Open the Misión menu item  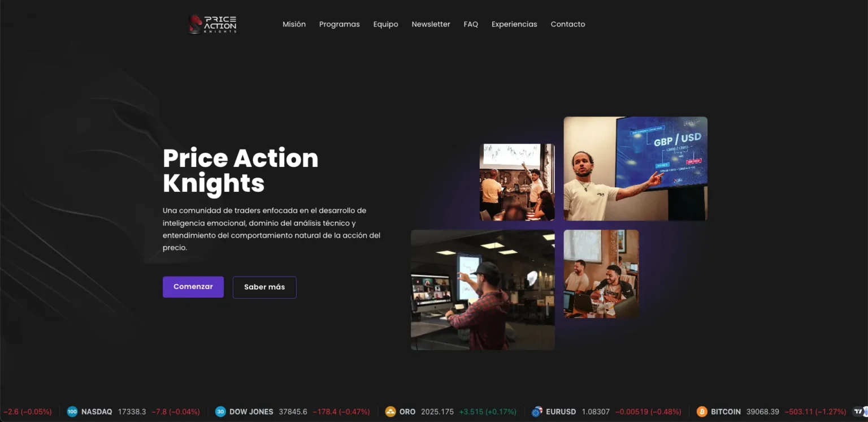tap(294, 24)
